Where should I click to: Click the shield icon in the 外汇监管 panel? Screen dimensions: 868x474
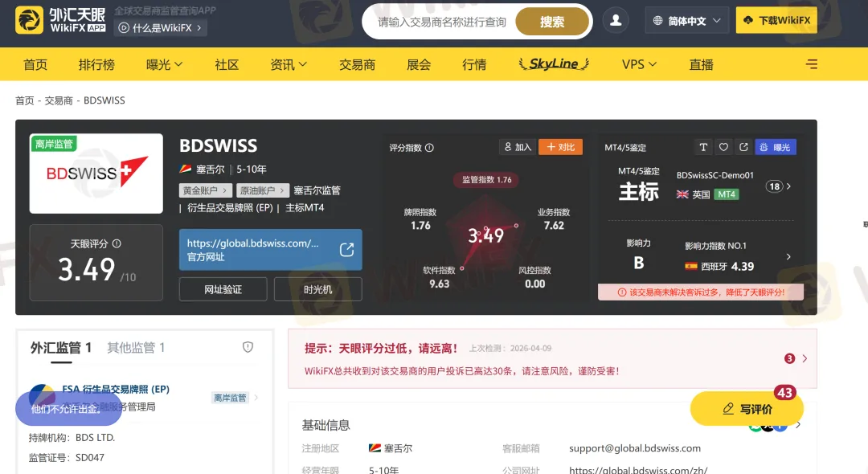(x=248, y=347)
